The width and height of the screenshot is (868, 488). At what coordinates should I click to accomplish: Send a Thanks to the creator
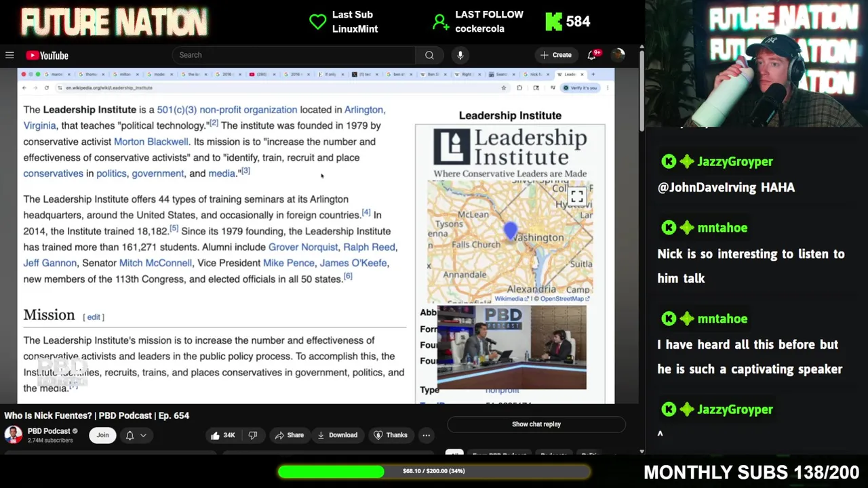(391, 435)
